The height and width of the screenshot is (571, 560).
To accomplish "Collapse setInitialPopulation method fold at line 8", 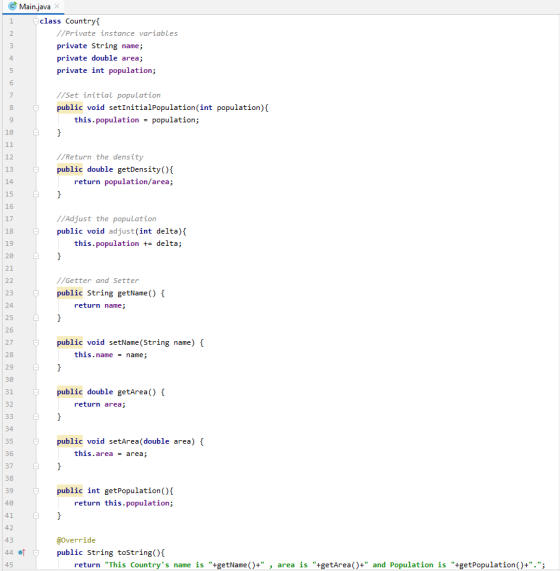I will click(x=36, y=107).
